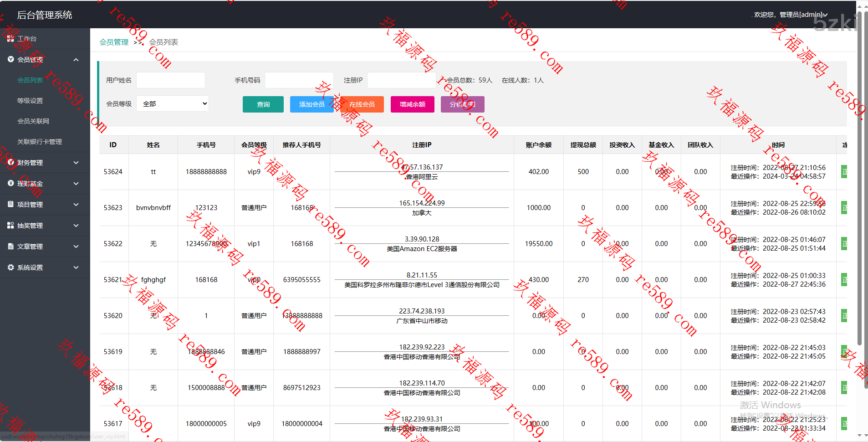Screen dimensions: 868x442
Task: Toggle green status button for member 53620
Action: (x=844, y=316)
